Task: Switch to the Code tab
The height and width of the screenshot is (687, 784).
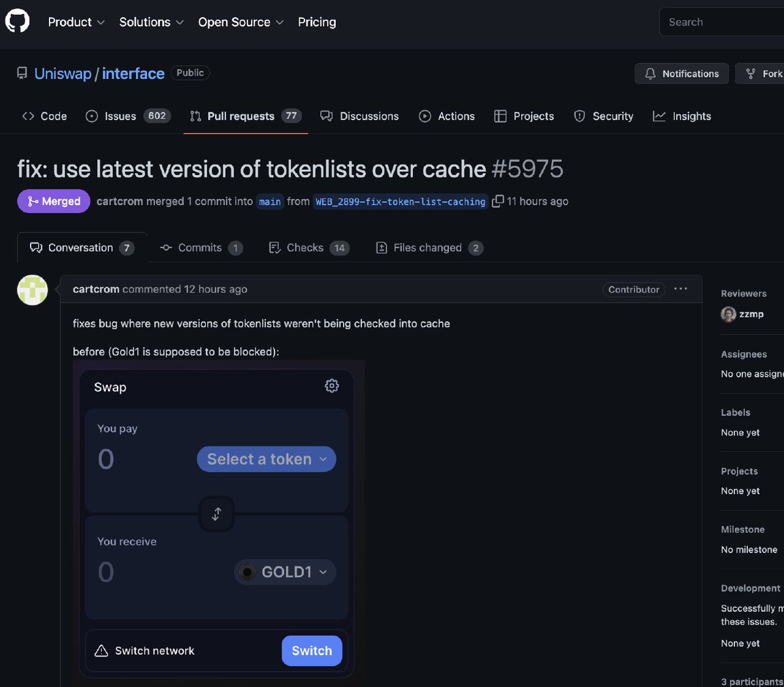Action: point(44,116)
